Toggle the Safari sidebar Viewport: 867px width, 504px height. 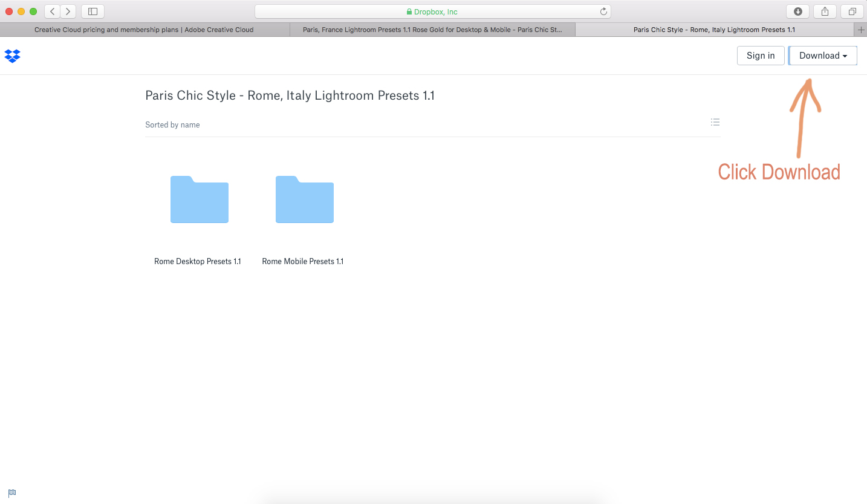point(93,11)
